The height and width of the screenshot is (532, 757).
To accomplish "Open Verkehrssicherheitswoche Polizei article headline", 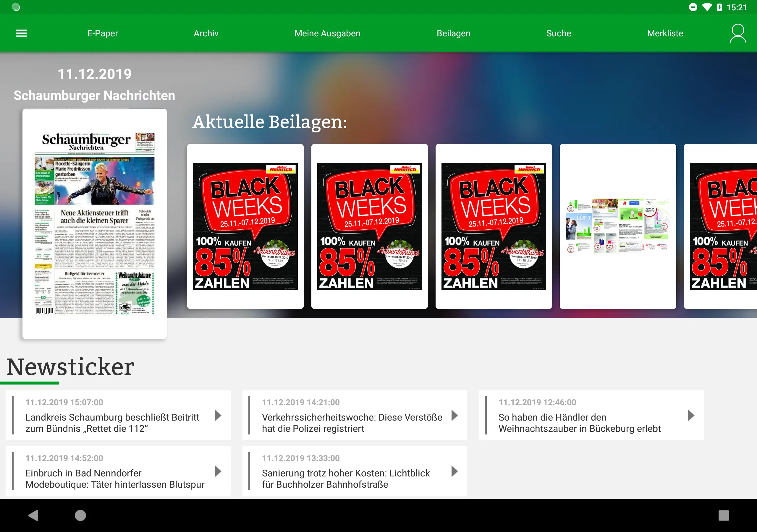I will tap(352, 423).
